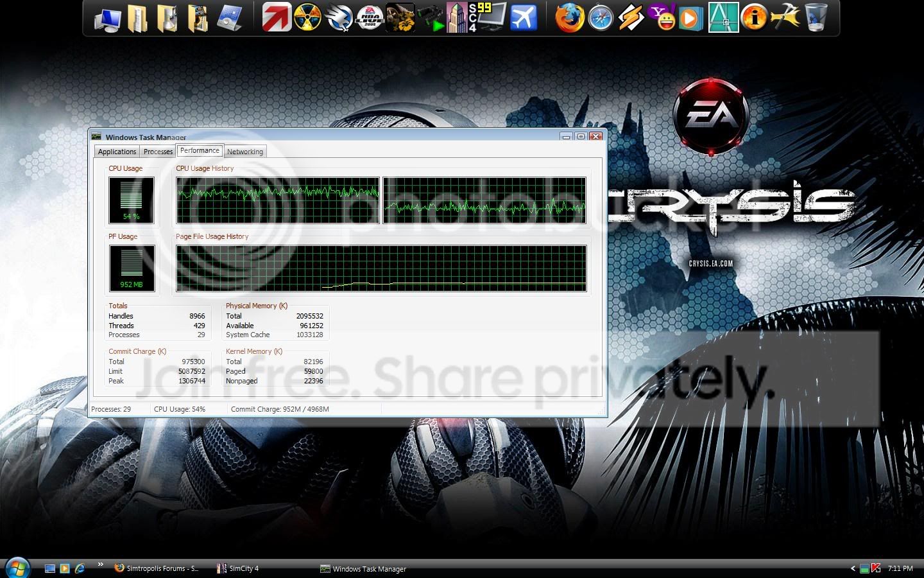The image size is (924, 578).
Task: Open Winamp lightning bolt dock icon
Action: click(631, 18)
